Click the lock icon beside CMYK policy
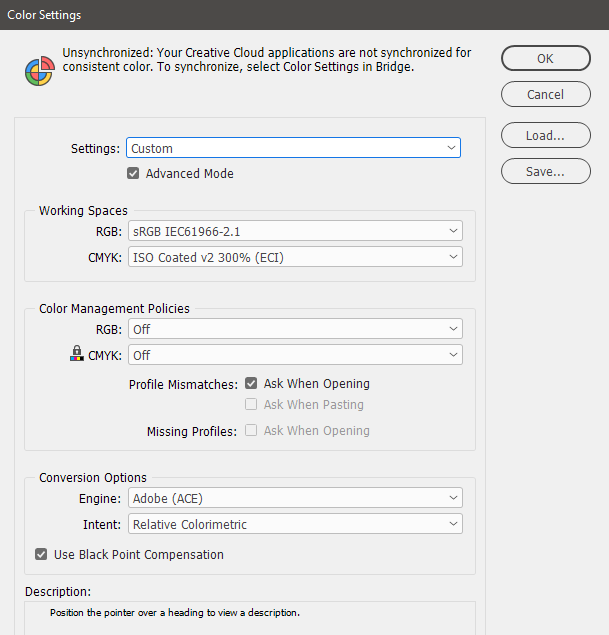Viewport: 609px width, 635px height. click(77, 354)
